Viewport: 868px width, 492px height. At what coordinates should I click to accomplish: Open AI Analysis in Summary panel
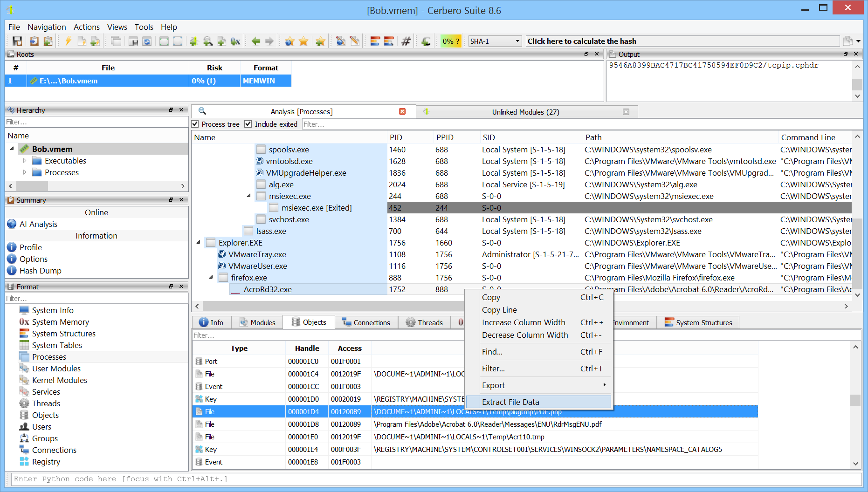[x=38, y=224]
